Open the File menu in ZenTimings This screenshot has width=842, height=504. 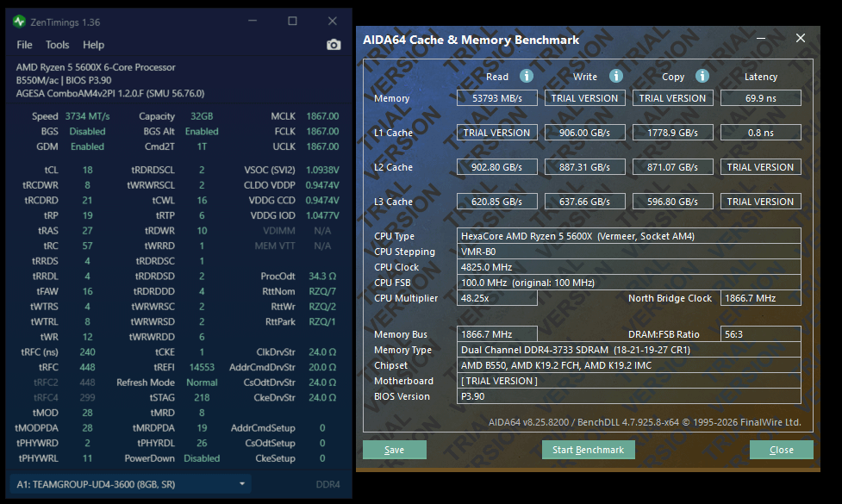click(x=24, y=45)
